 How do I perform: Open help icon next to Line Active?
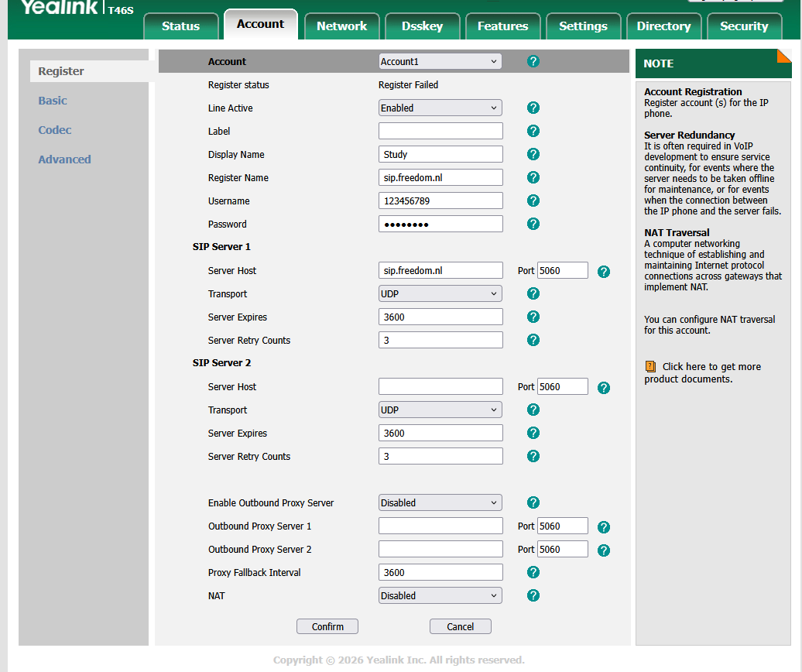(x=533, y=108)
